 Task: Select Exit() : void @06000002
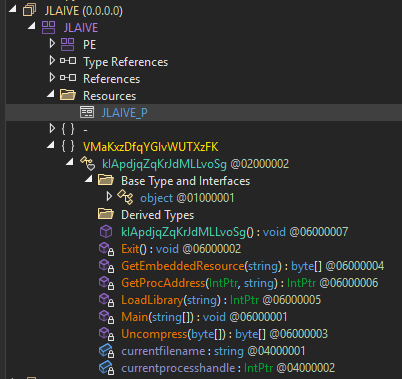coord(181,249)
